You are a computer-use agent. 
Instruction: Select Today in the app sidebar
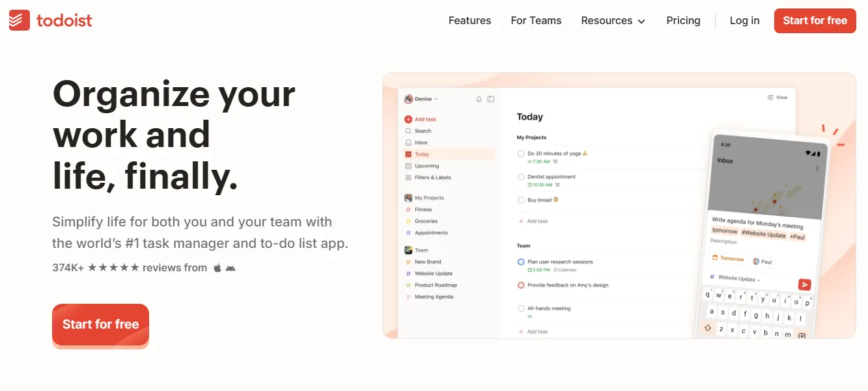[x=449, y=154]
